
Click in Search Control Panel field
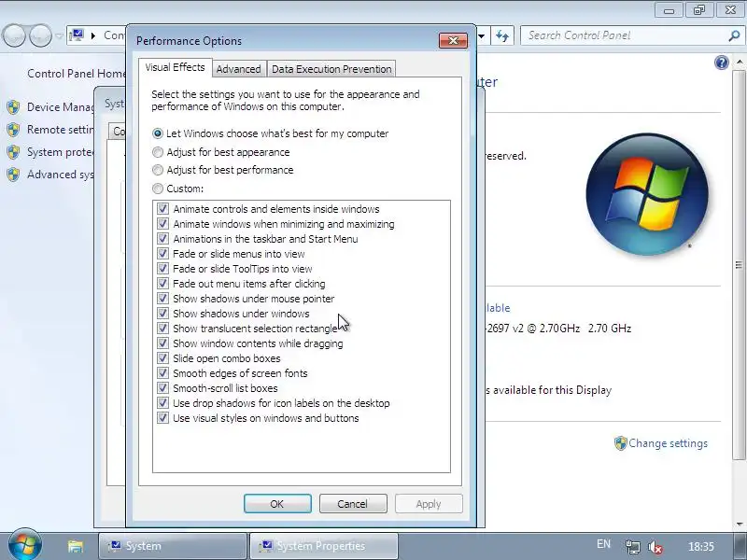624,35
